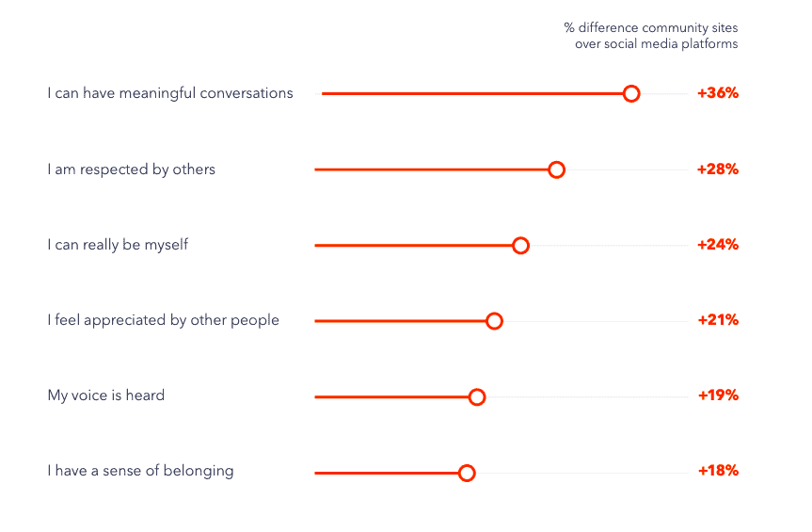Select the "I am respected by others" label
The image size is (812, 532).
tap(132, 169)
